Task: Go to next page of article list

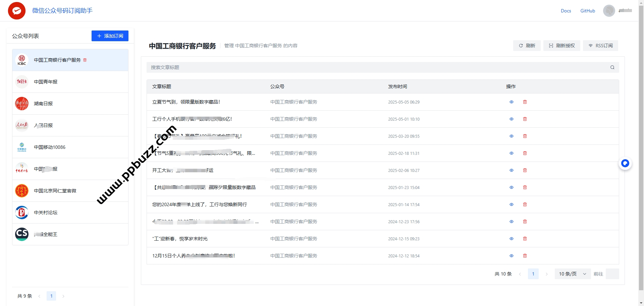Action: tap(546, 274)
